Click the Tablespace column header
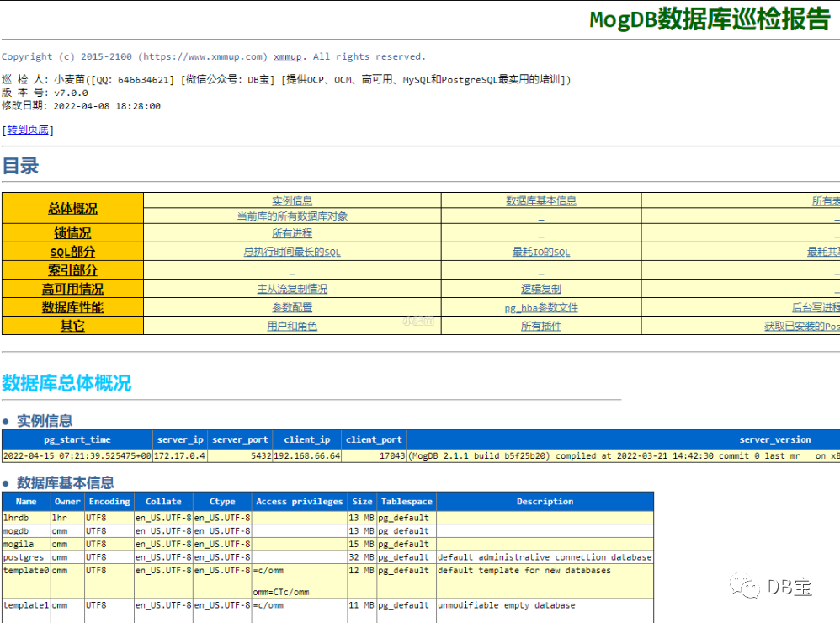Viewport: 840px width, 623px height. 407,502
